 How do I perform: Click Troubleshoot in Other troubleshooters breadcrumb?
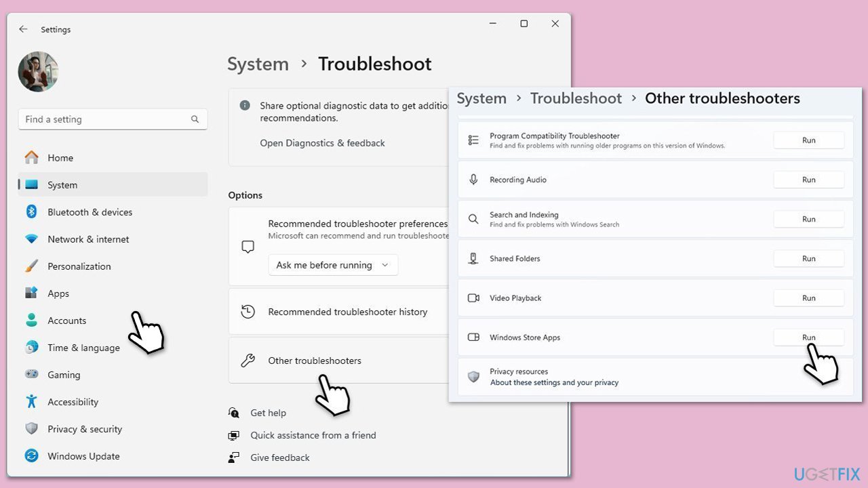tap(576, 98)
